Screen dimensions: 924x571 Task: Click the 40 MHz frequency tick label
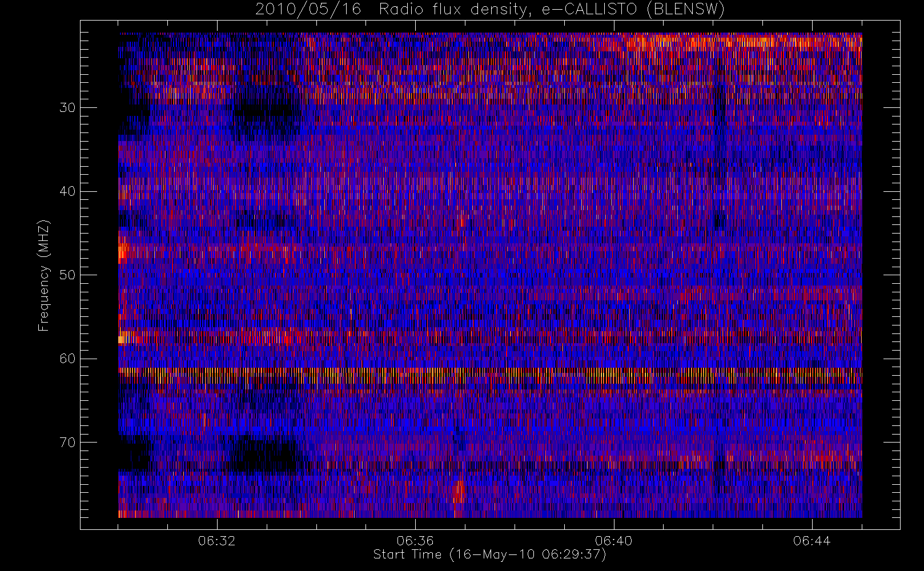(67, 191)
